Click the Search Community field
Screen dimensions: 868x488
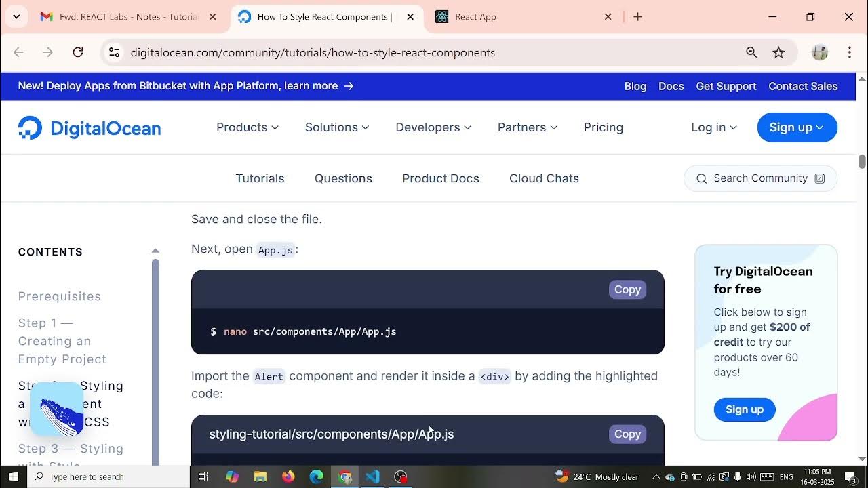pos(760,178)
